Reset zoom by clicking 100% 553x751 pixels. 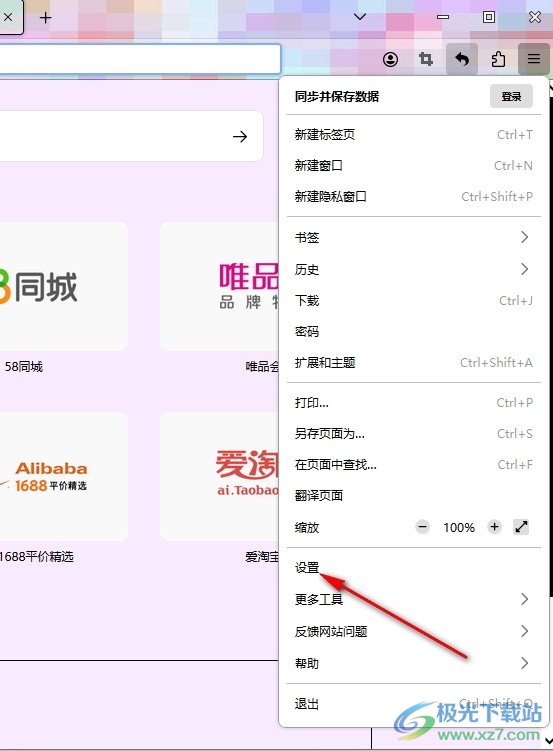tap(459, 528)
